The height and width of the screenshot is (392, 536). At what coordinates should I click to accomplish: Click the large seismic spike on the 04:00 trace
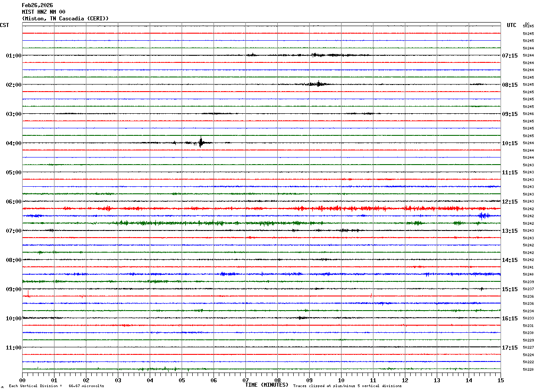coord(201,142)
